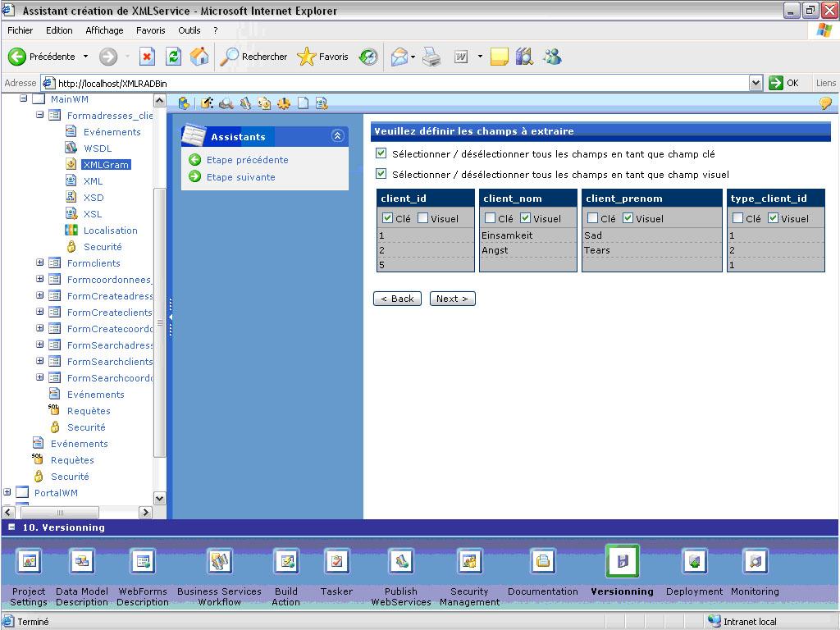Open the Affichage menu
The image size is (840, 630).
tap(104, 30)
